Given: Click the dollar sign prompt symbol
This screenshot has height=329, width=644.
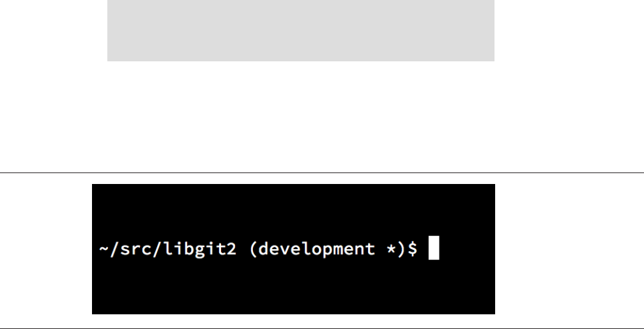Looking at the screenshot, I should click(413, 249).
